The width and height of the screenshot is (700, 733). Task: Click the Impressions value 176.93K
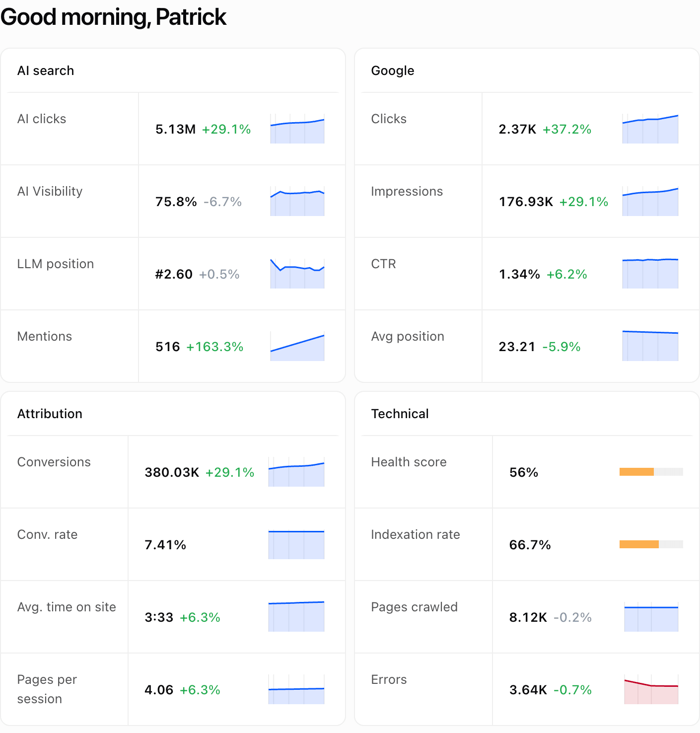(526, 202)
